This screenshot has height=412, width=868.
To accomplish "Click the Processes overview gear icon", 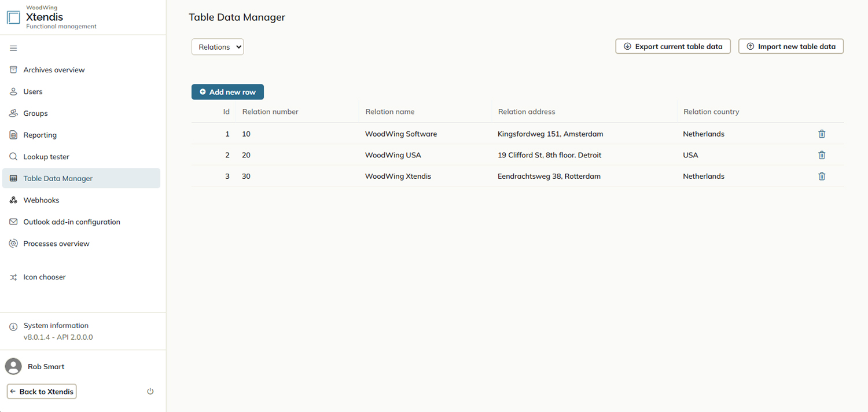I will point(13,244).
